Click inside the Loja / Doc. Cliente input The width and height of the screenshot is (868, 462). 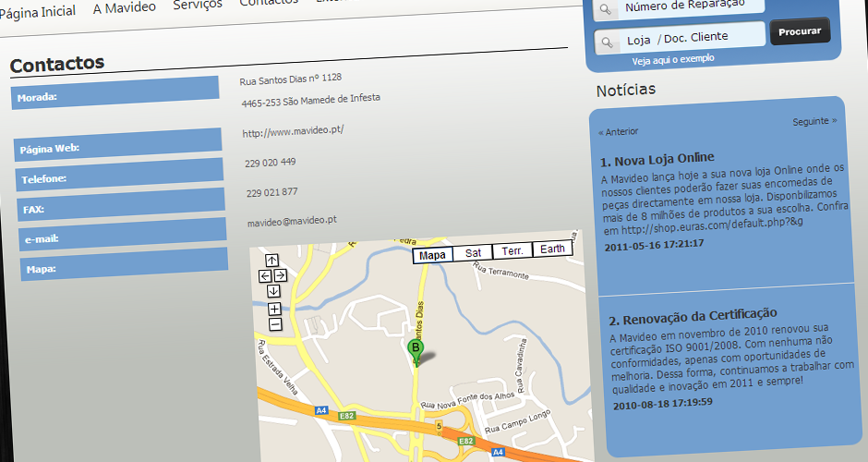coord(680,38)
